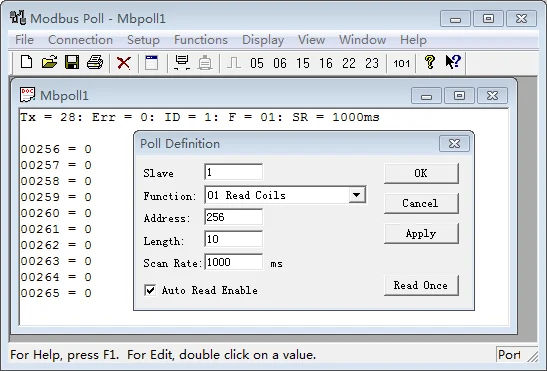
Task: Expand the Function dropdown arrow
Action: click(x=357, y=195)
